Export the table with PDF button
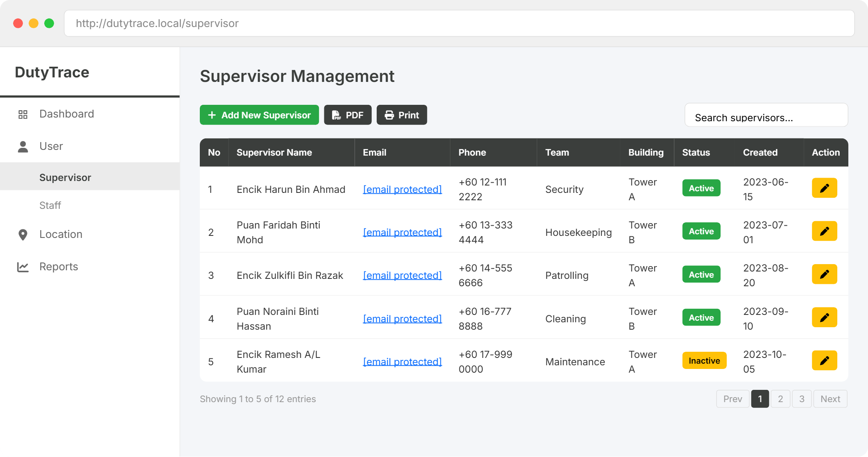 [348, 115]
